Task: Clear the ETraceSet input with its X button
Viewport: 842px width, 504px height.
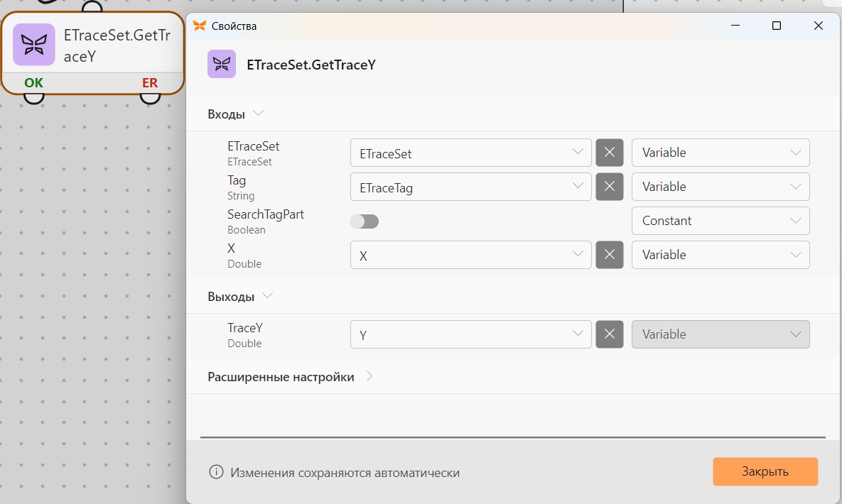Action: coord(610,153)
